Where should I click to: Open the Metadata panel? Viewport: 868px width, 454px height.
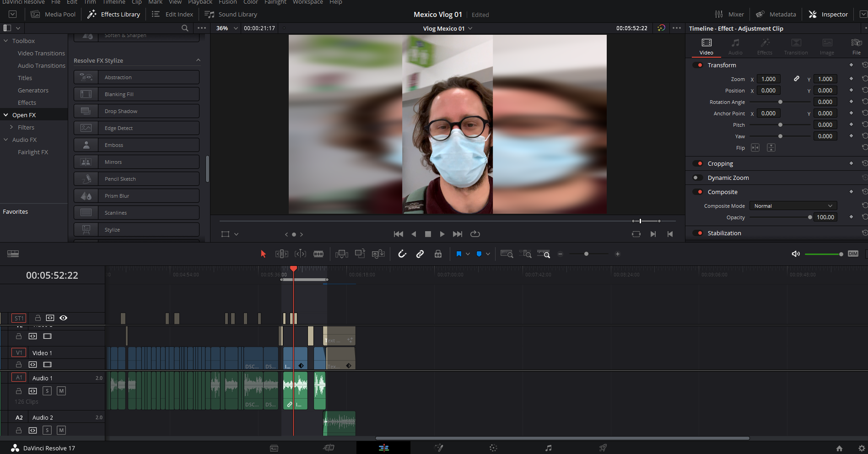[x=776, y=14]
